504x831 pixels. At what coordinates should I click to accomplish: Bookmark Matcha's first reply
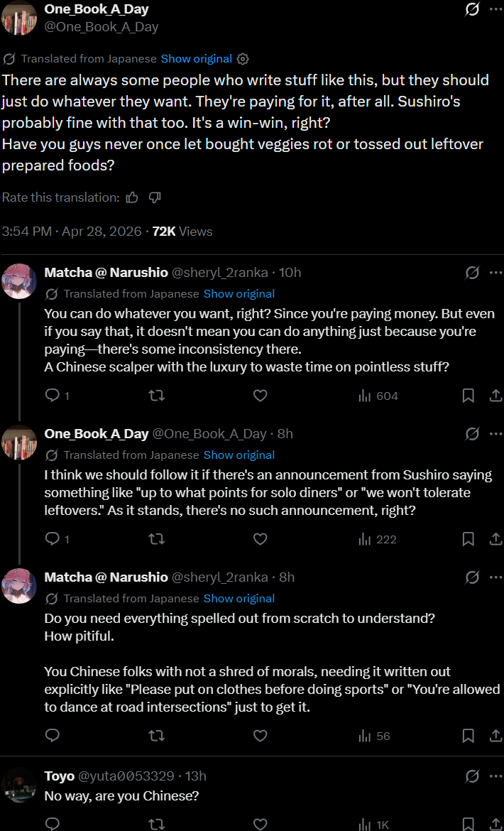click(x=469, y=396)
